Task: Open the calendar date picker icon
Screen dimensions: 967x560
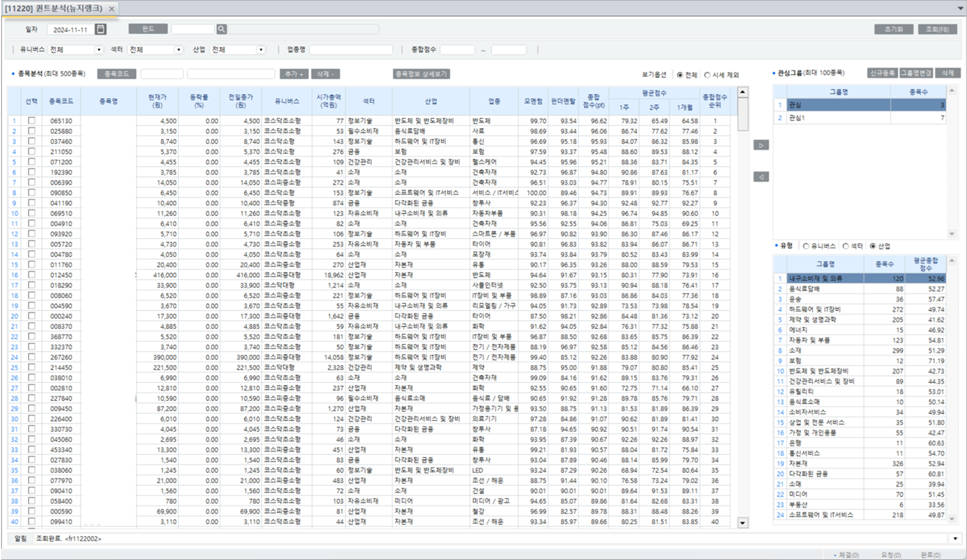Action: pyautogui.click(x=100, y=29)
